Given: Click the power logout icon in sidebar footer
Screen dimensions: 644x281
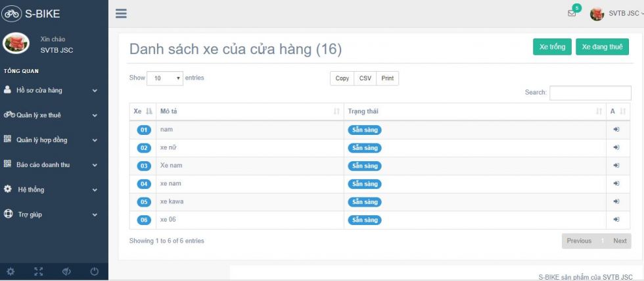Looking at the screenshot, I should click(x=95, y=272).
